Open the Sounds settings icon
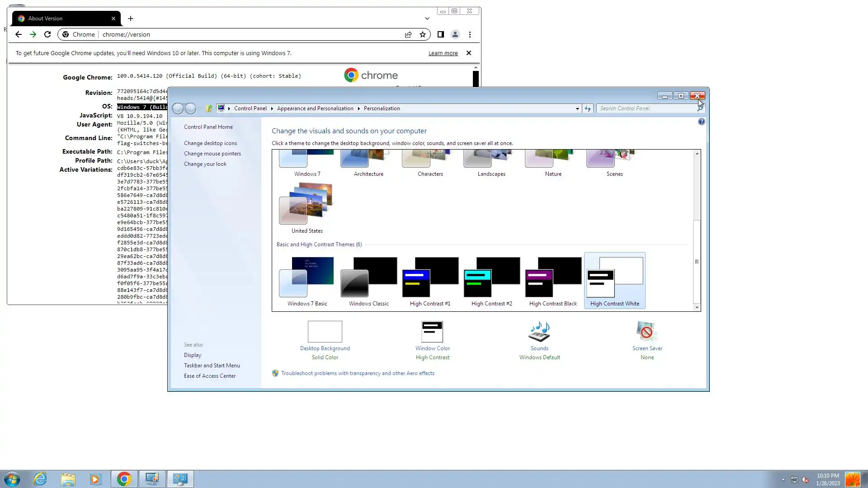Viewport: 868px width, 488px height. click(539, 332)
